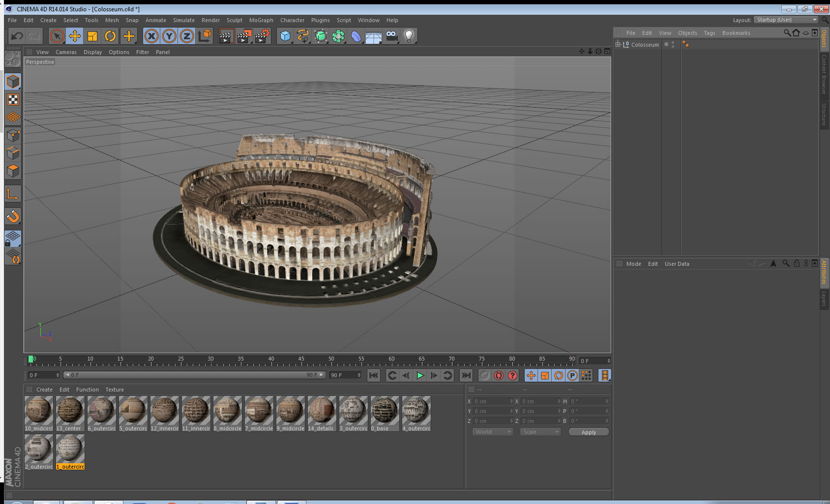Add Cube primitive object
The width and height of the screenshot is (830, 504).
(x=285, y=36)
